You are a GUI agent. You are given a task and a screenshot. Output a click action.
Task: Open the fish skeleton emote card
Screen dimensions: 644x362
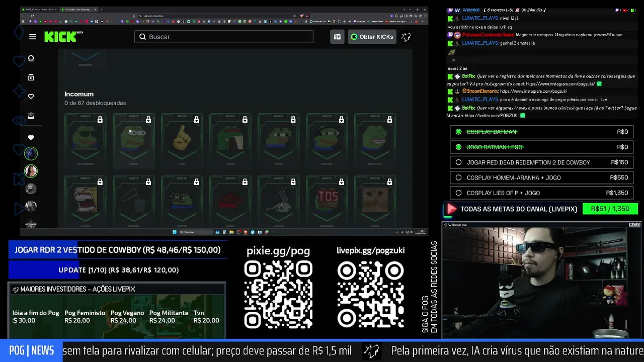pyautogui.click(x=278, y=201)
